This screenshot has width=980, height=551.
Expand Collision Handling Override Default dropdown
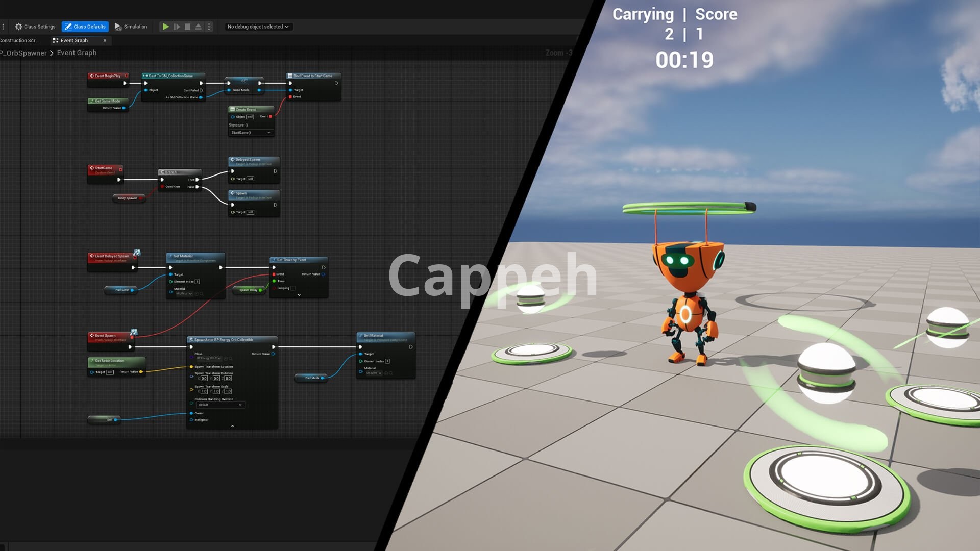220,405
